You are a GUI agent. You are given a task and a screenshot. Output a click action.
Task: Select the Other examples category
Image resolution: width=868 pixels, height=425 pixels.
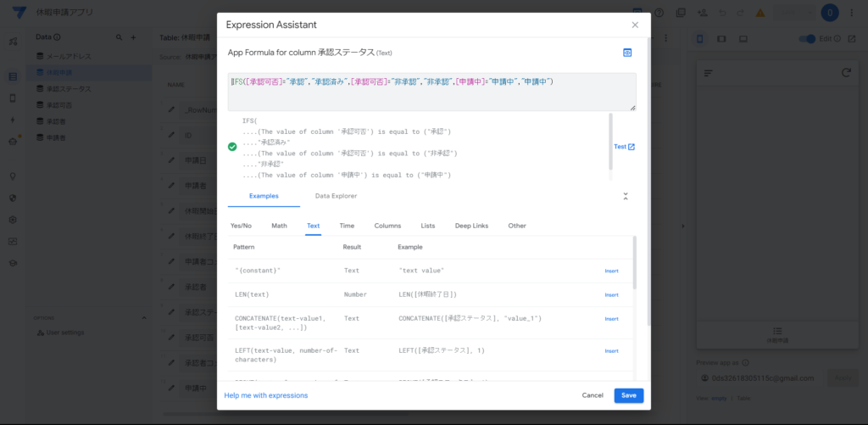pyautogui.click(x=517, y=226)
